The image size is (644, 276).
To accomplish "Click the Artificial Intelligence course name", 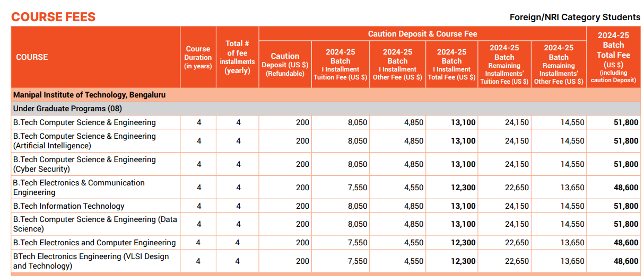I will [84, 141].
